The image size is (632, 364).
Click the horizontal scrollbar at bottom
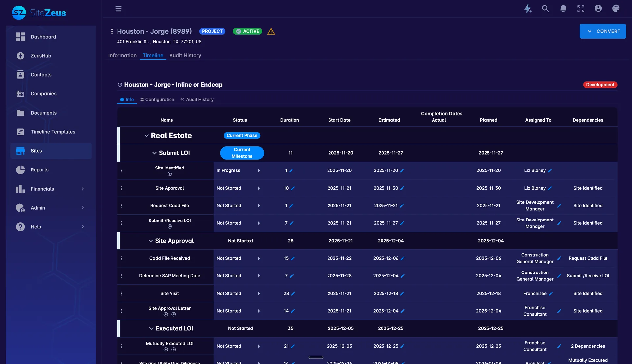[316, 357]
